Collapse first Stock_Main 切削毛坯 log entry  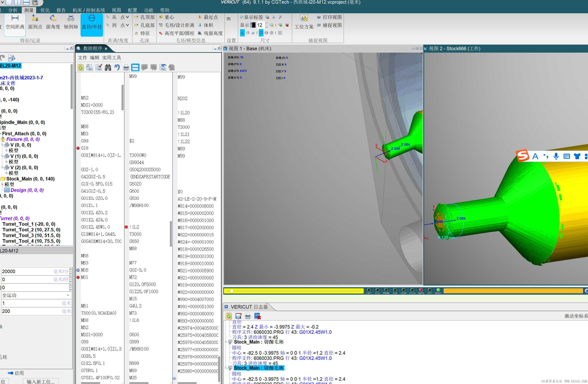[x=226, y=342]
